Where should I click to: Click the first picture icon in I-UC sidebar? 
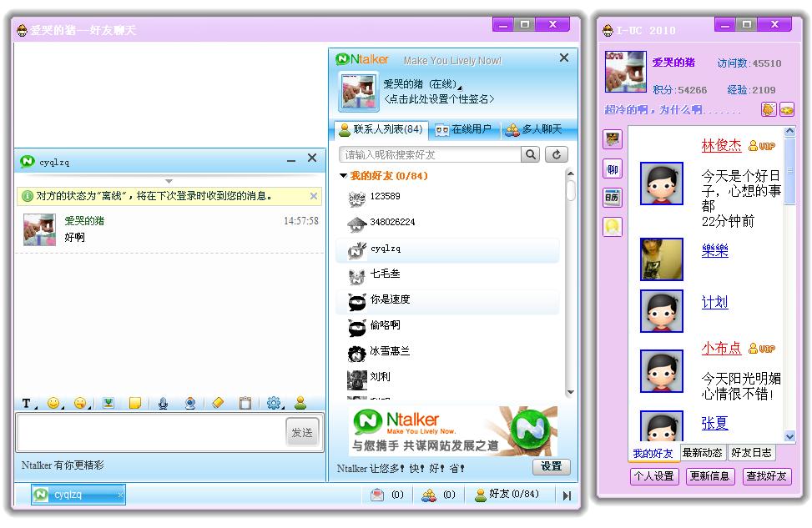[x=613, y=139]
